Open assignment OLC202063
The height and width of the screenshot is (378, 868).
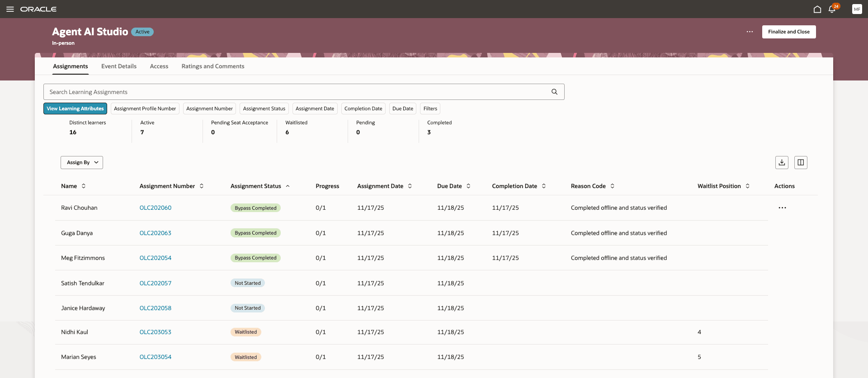[156, 233]
